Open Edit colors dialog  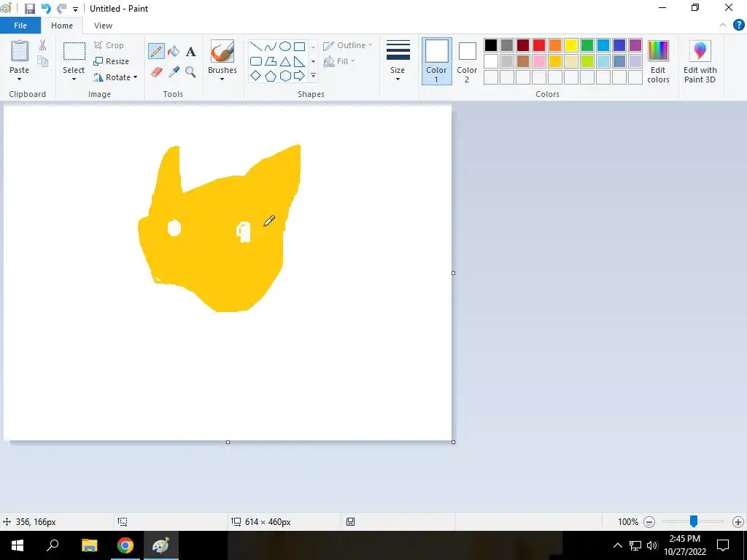click(659, 62)
